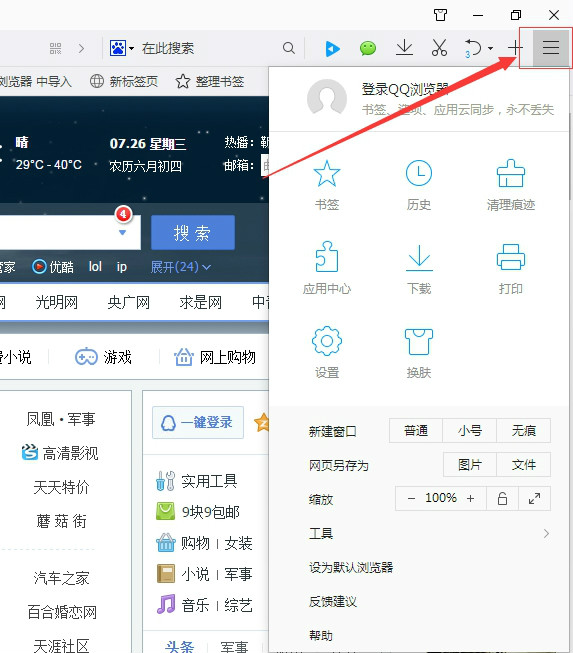Save webpage as 文件 button
The height and width of the screenshot is (653, 573).
523,464
